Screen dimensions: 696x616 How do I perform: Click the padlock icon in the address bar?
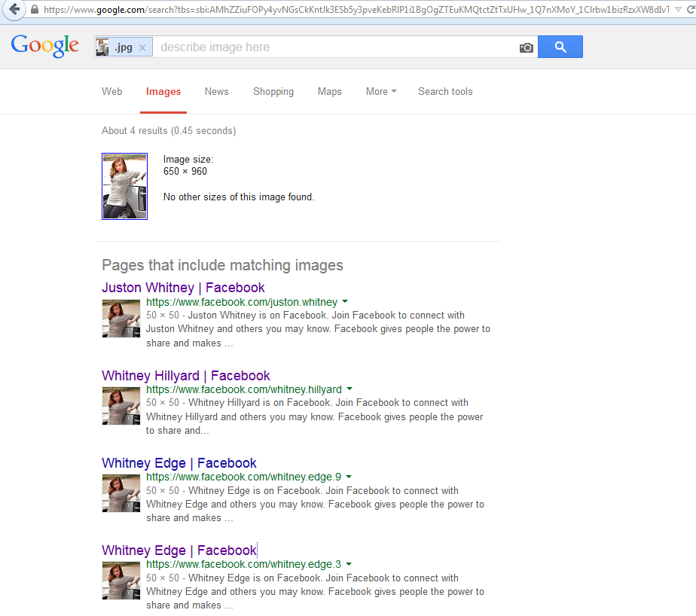coord(34,9)
